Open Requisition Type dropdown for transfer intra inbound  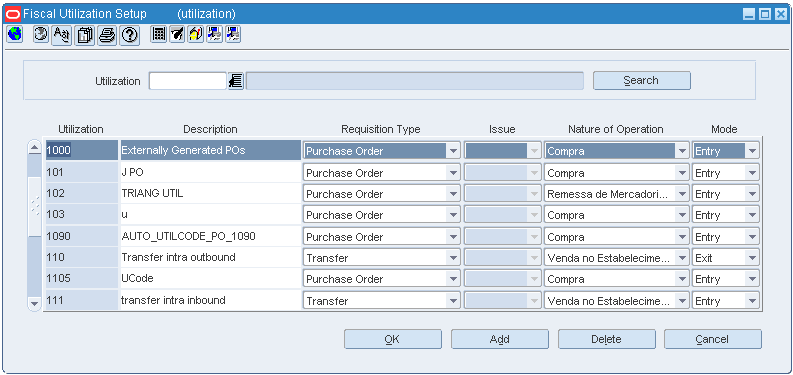click(453, 301)
